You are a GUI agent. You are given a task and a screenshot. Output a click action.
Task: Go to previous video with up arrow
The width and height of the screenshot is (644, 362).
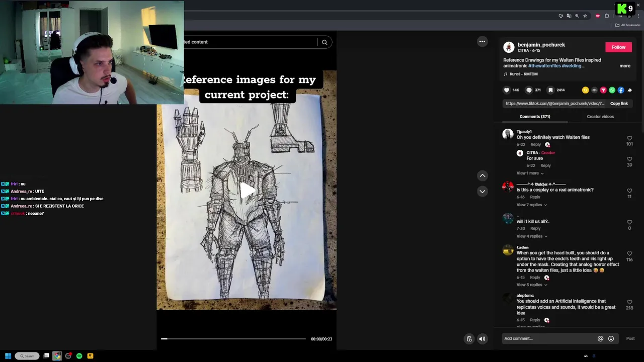point(482,175)
